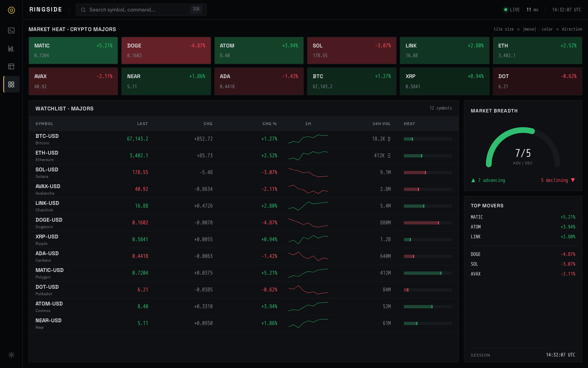Open the ETH heat tile

pos(537,50)
